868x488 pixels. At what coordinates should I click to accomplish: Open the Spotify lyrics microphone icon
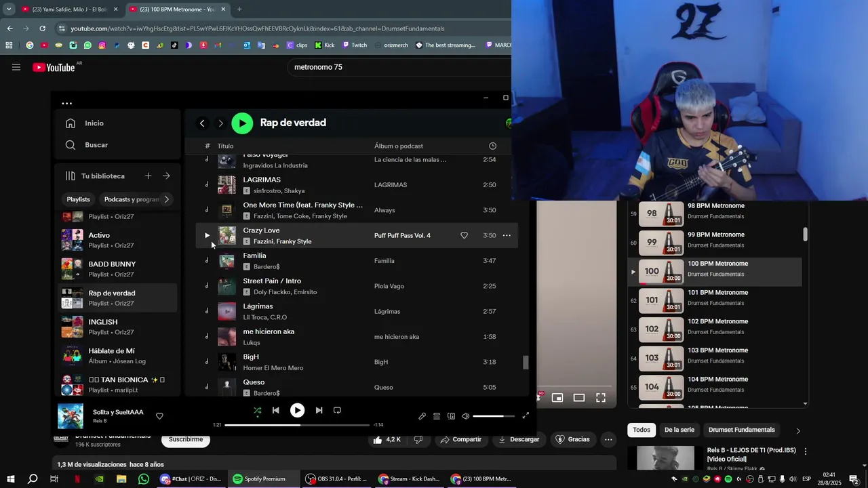coord(422,416)
